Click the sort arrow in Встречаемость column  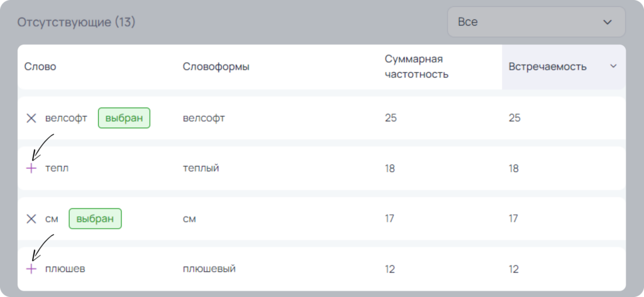[x=613, y=66]
